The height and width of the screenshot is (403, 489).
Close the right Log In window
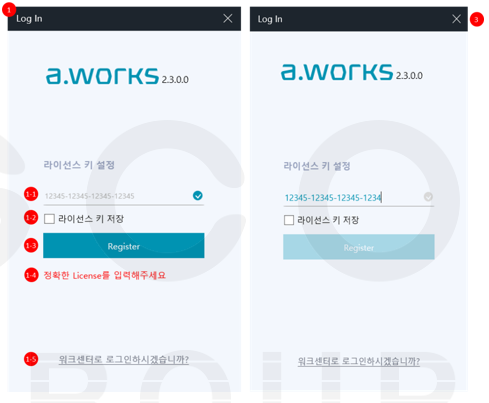point(456,19)
